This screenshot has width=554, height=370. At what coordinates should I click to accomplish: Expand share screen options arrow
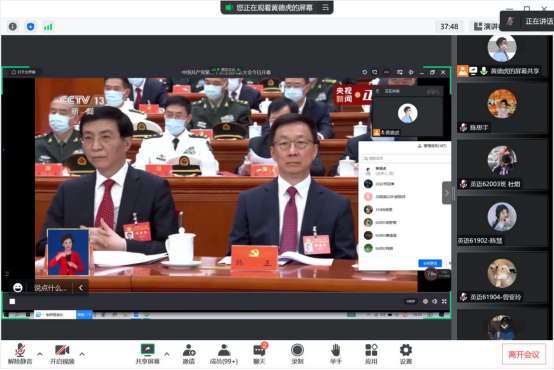point(167,354)
